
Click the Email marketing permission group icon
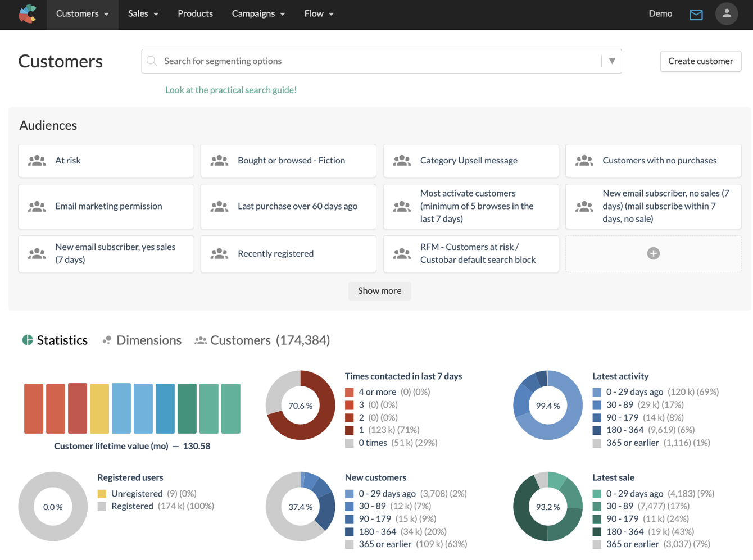[37, 207]
